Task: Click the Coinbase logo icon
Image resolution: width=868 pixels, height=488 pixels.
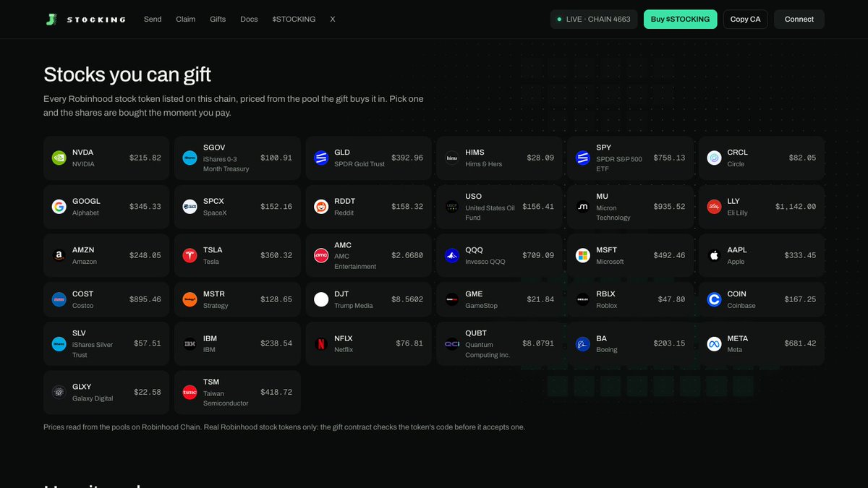Action: click(x=714, y=299)
